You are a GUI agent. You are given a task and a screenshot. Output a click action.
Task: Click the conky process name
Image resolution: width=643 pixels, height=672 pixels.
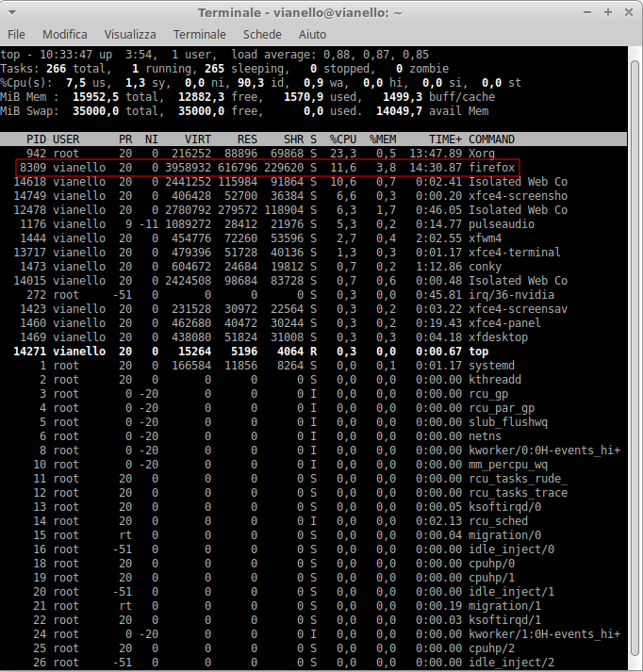[485, 267]
